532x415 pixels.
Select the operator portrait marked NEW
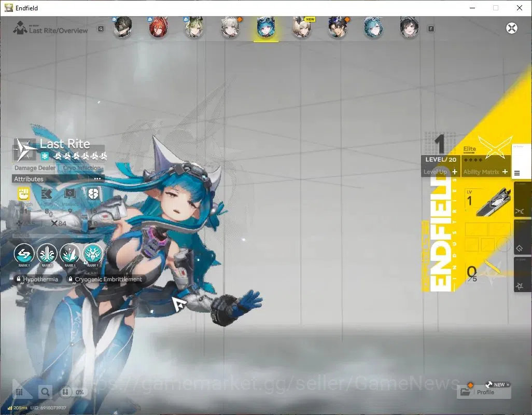coord(302,27)
